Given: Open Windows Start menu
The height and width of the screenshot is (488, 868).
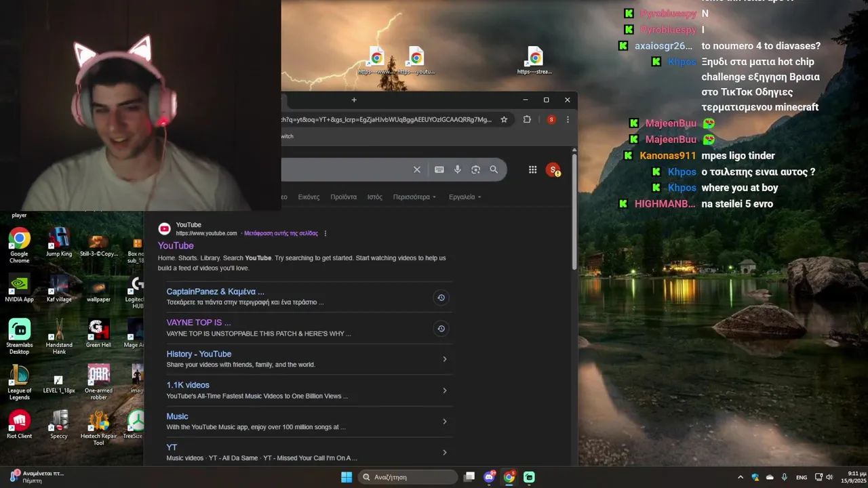Looking at the screenshot, I should [x=346, y=477].
